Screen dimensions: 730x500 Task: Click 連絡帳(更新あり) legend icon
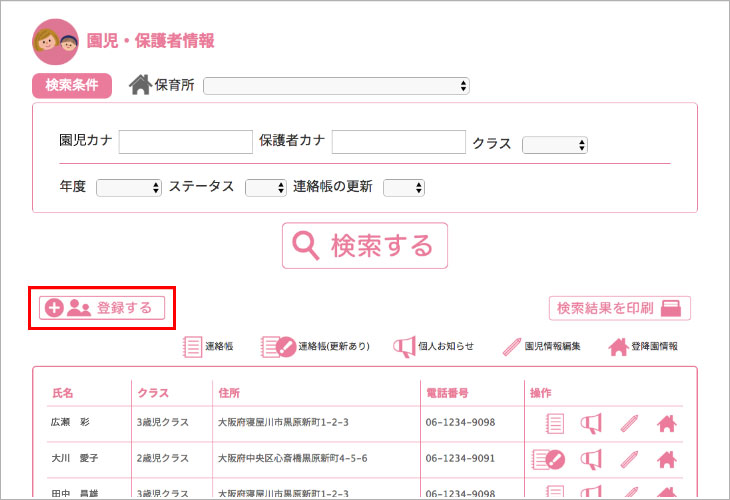coord(278,346)
